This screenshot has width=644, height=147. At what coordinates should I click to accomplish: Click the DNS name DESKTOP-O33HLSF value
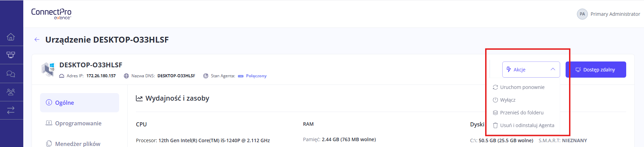pos(176,76)
